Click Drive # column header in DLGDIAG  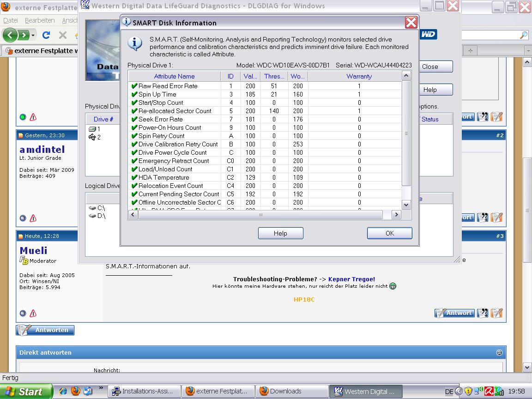tap(103, 119)
